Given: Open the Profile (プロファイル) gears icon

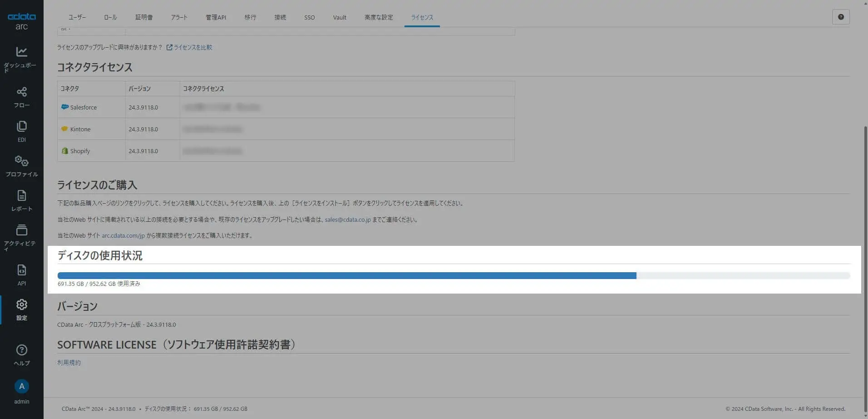Looking at the screenshot, I should [22, 161].
